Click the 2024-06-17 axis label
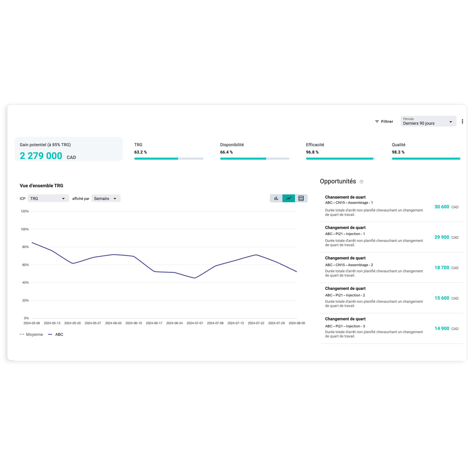Screen dimensions: 476x476 [154, 323]
